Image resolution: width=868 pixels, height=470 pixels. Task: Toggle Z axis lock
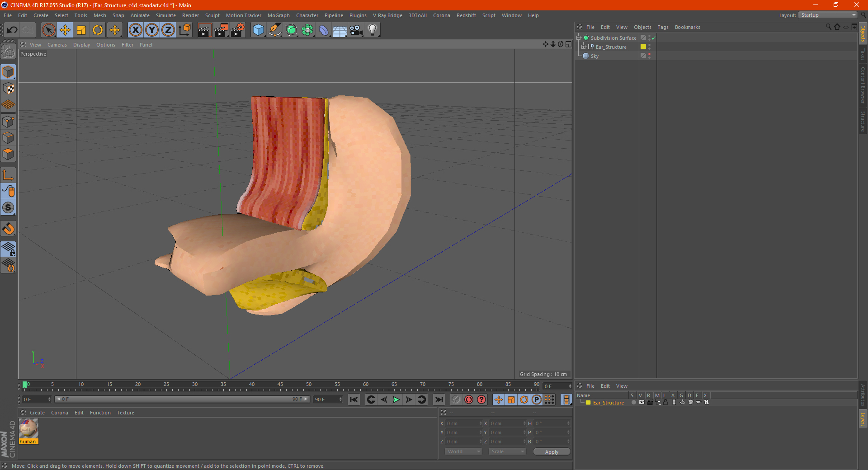coord(168,30)
